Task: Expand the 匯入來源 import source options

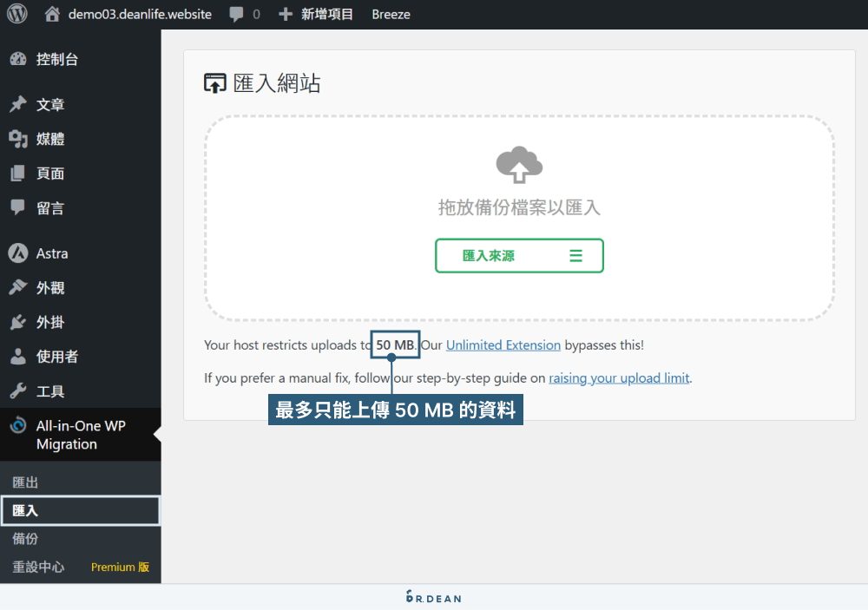Action: (x=519, y=255)
